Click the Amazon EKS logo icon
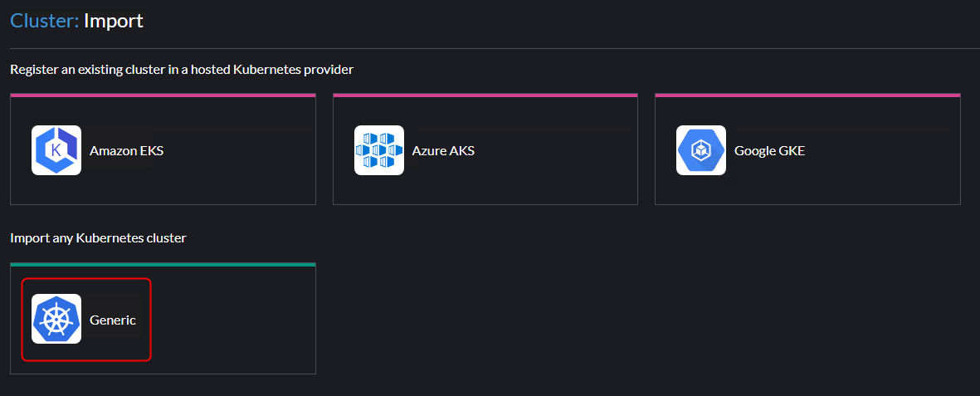The width and height of the screenshot is (980, 396). (x=56, y=150)
